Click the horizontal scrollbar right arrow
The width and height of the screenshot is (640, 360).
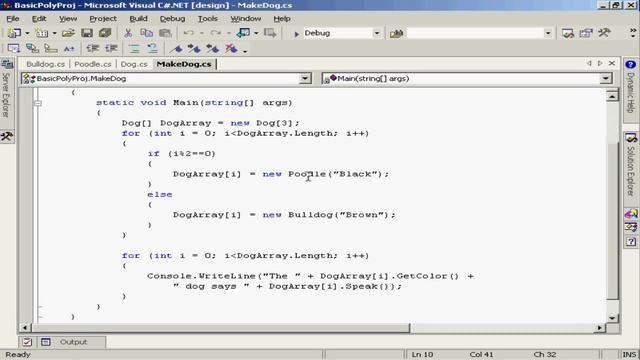point(599,327)
